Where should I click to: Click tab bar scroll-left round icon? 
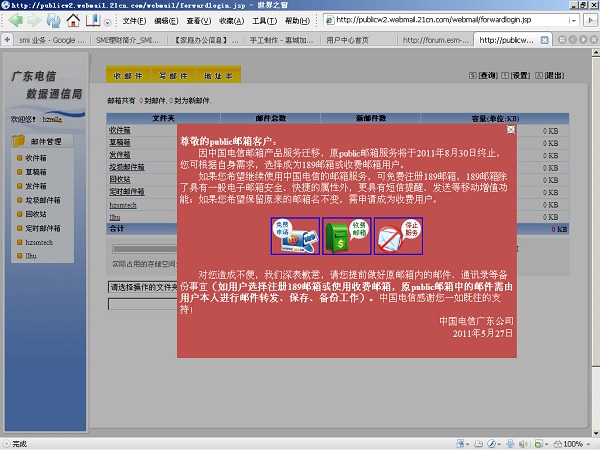572,39
